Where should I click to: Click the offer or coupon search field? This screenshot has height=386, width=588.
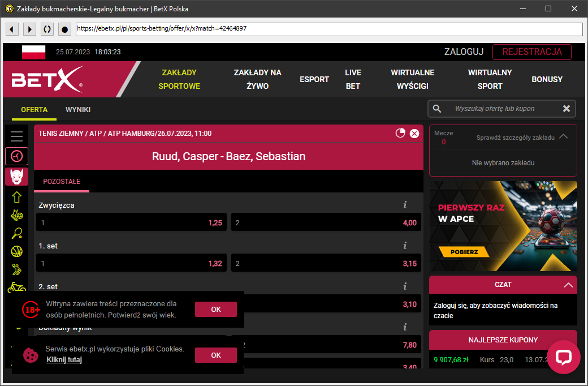pos(502,109)
